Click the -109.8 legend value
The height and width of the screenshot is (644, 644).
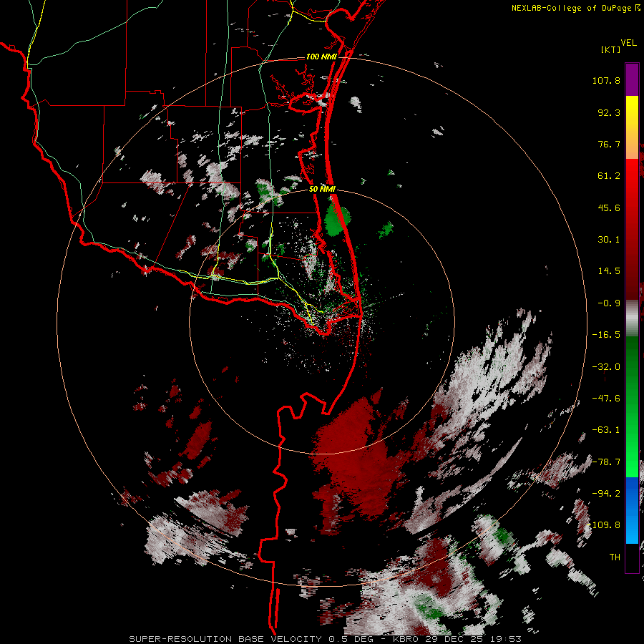(604, 525)
